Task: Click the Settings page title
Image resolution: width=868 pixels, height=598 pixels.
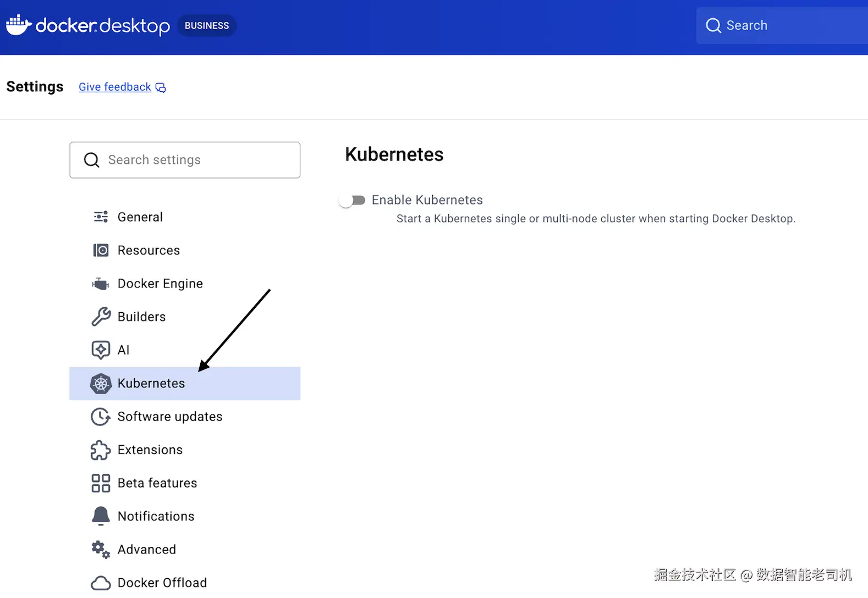Action: point(35,87)
